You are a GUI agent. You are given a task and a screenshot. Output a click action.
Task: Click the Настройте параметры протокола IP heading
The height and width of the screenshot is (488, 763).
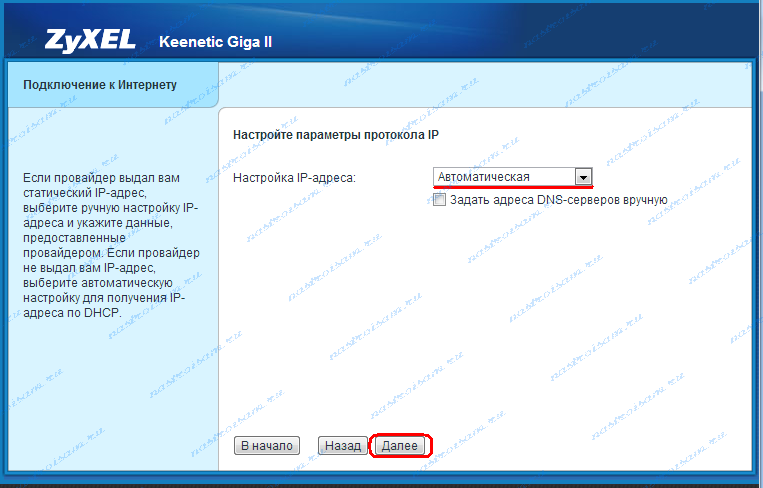tap(336, 135)
